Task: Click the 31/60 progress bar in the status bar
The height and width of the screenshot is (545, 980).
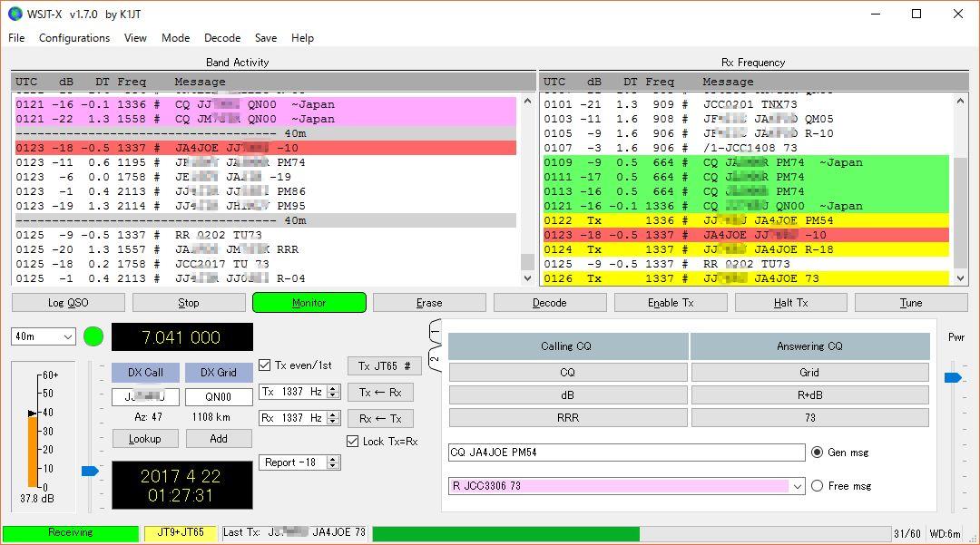Action: 632,534
